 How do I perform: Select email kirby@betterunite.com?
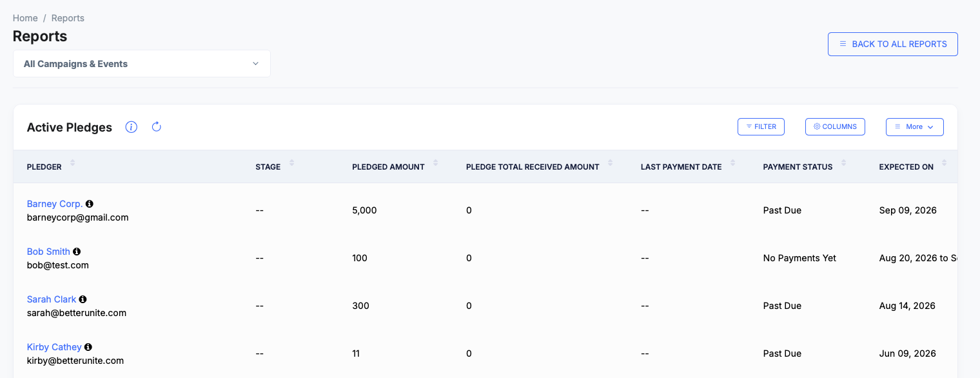point(75,361)
